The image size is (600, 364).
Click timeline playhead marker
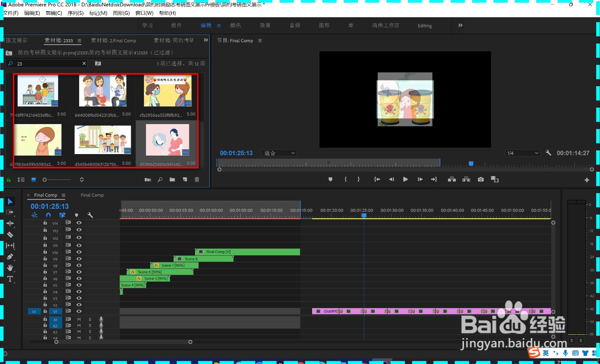coord(364,215)
